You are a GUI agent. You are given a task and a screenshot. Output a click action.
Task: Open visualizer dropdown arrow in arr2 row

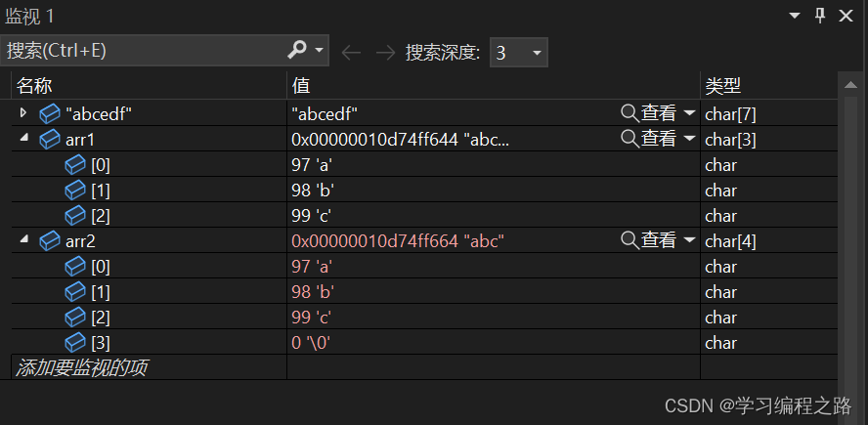click(x=689, y=240)
